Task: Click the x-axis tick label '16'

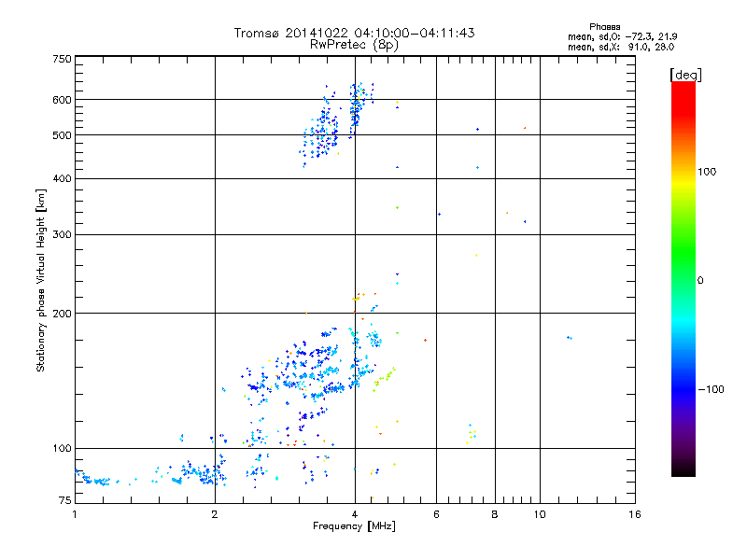Action: pos(635,514)
